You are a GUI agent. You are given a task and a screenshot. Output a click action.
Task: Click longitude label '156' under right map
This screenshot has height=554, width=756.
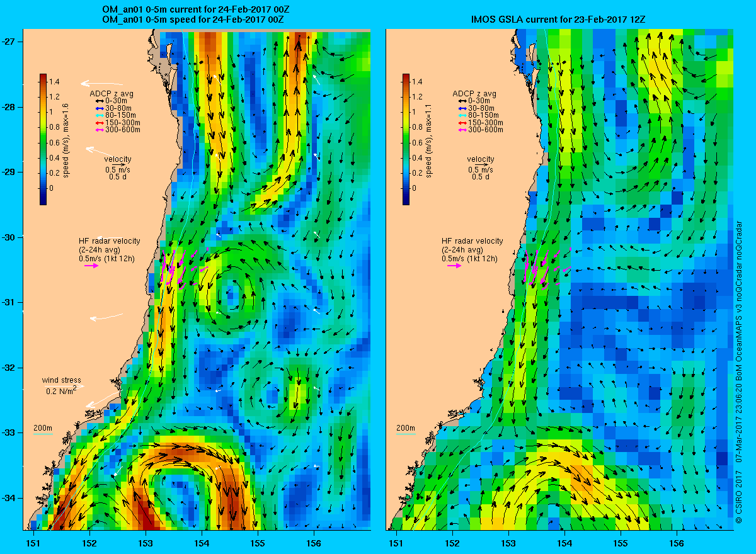(677, 543)
